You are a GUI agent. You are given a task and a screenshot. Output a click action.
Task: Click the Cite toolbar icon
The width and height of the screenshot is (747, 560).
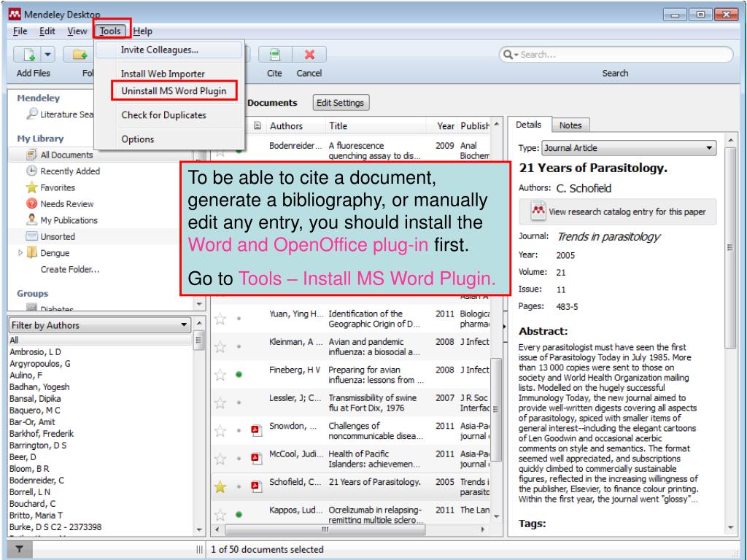[275, 55]
